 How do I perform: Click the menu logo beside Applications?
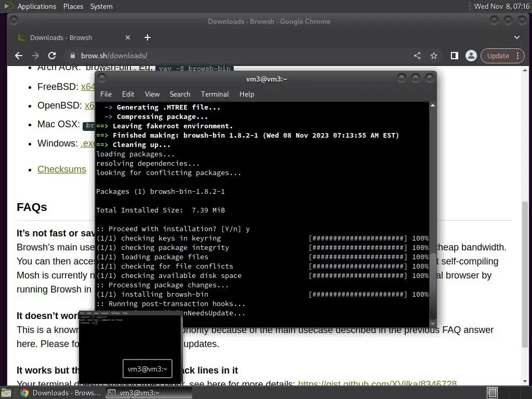(8, 6)
